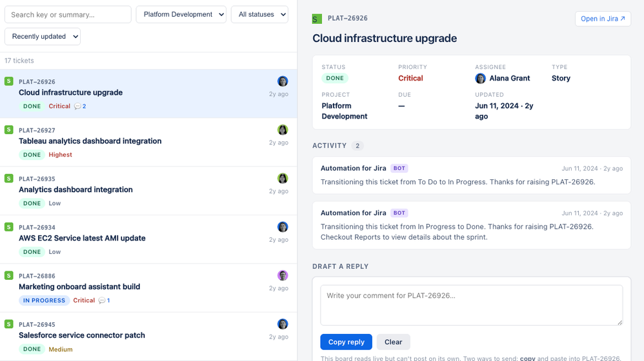Click comment bubble icon on PLAT-26926 row
Image resolution: width=644 pixels, height=361 pixels.
point(77,106)
